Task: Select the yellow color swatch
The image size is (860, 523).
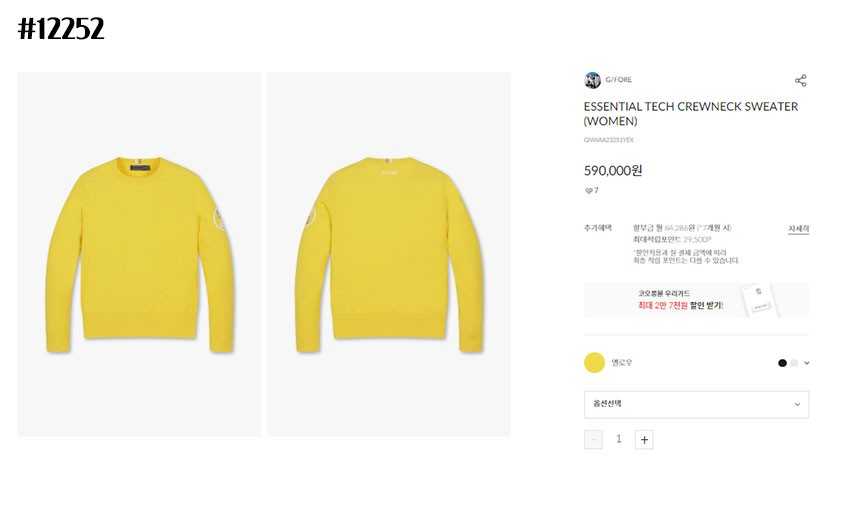Action: 594,362
